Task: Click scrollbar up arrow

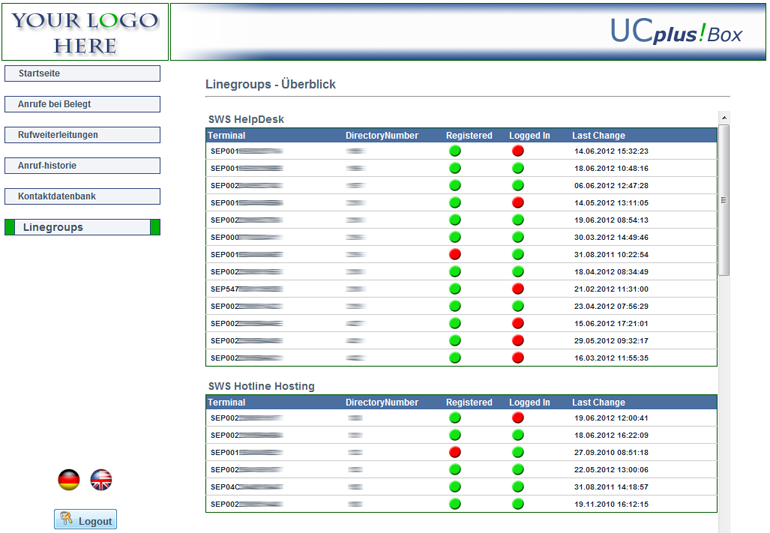Action: pyautogui.click(x=724, y=118)
